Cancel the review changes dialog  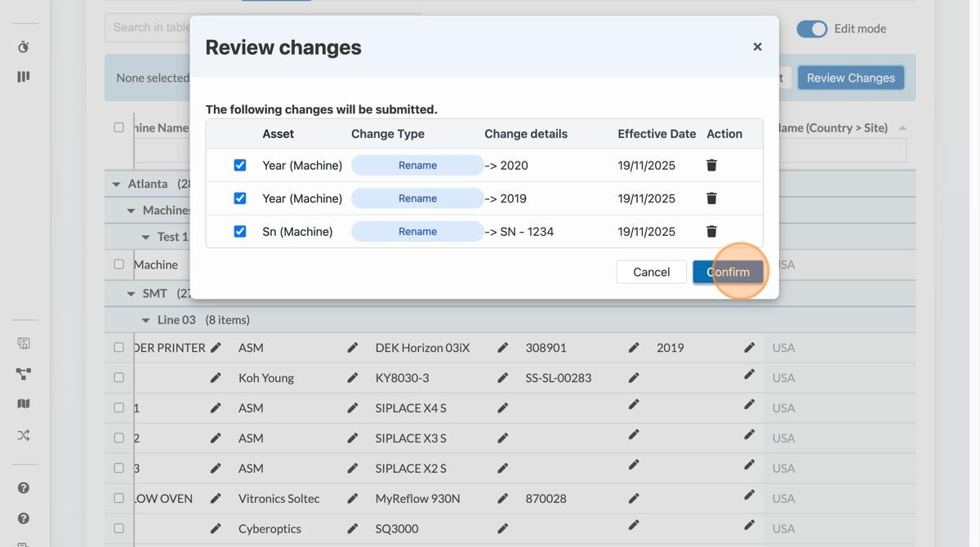[651, 272]
